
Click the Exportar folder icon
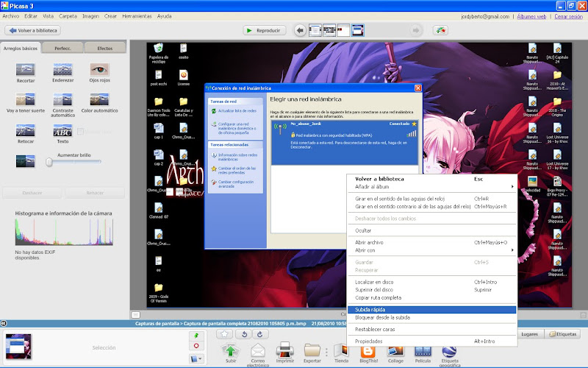coord(312,351)
